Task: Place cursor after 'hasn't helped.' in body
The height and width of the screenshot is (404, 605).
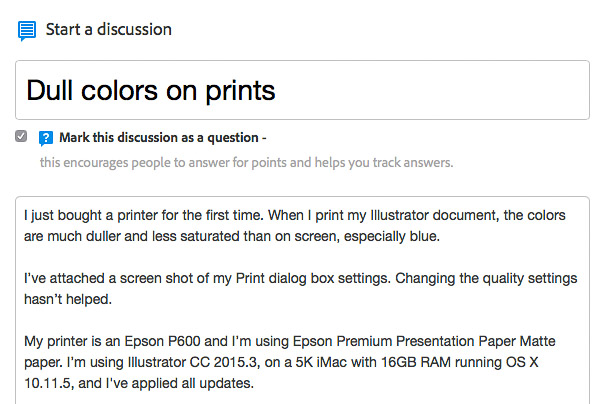Action: pyautogui.click(x=113, y=299)
